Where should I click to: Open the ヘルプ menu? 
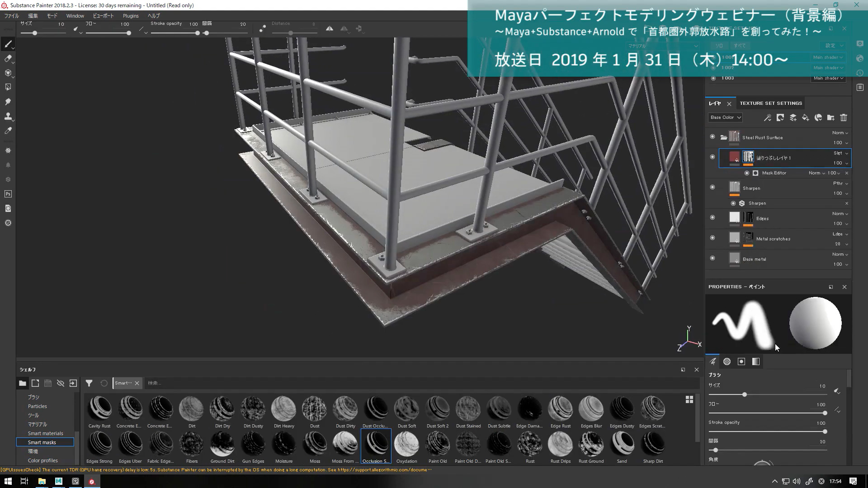pyautogui.click(x=154, y=16)
